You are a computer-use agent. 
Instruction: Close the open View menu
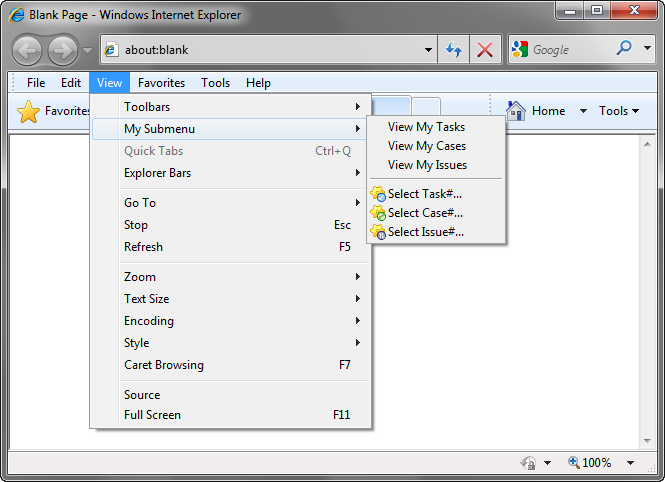tap(109, 83)
